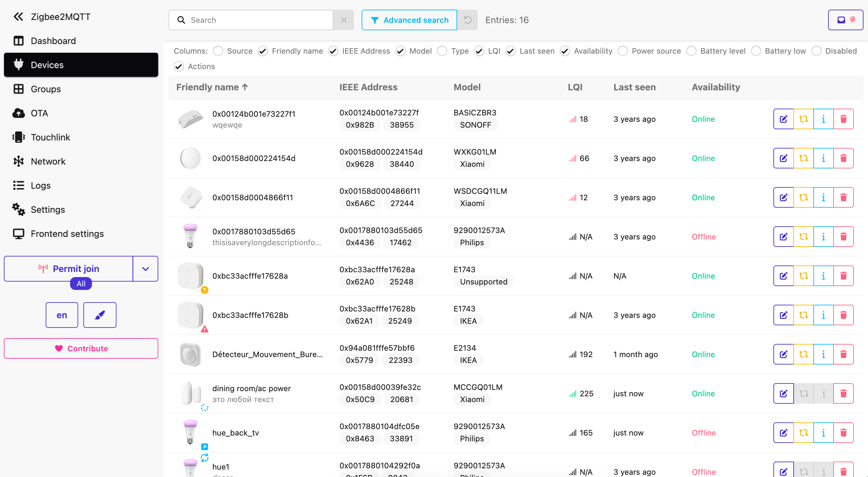Open the Frontend settings page
868x477 pixels.
[67, 233]
